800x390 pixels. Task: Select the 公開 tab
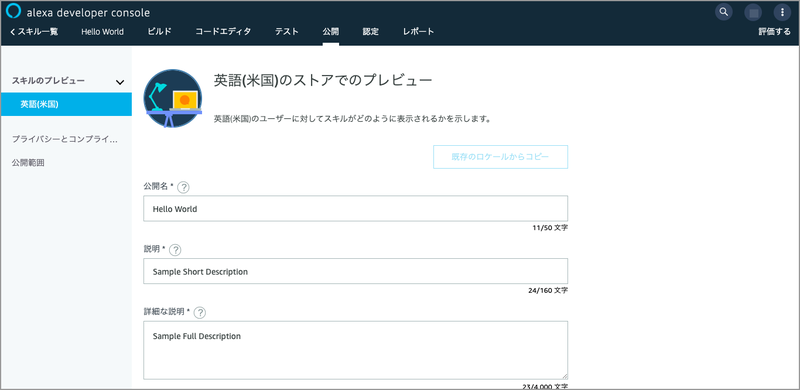pos(330,32)
